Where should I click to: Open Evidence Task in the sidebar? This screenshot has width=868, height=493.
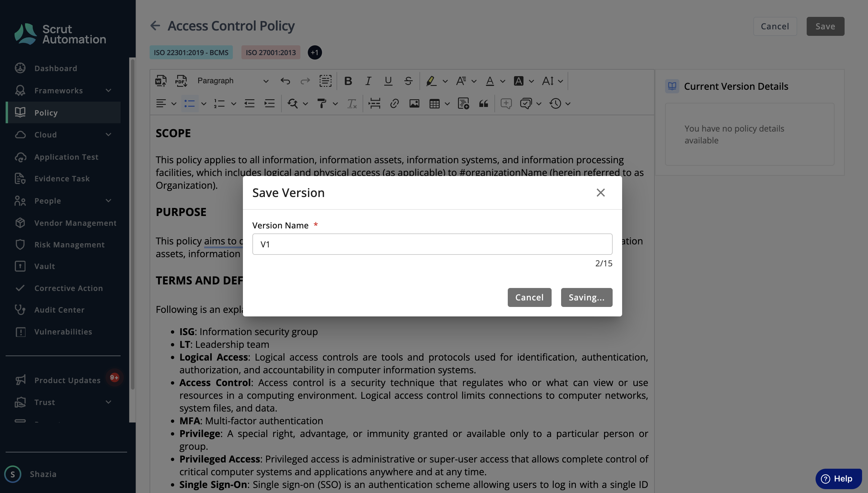[63, 178]
